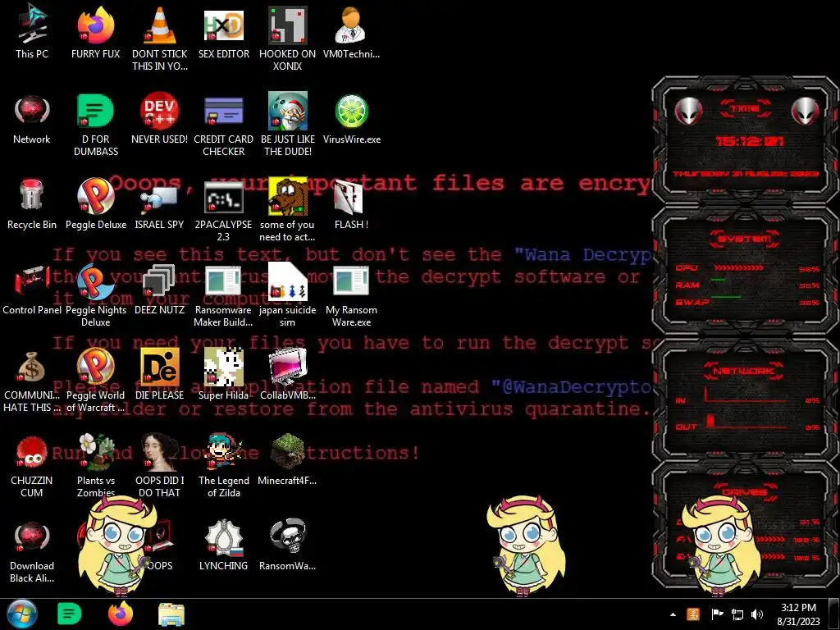Click the 2PACALYPSE 2.3 console icon
This screenshot has width=840, height=630.
pyautogui.click(x=223, y=197)
